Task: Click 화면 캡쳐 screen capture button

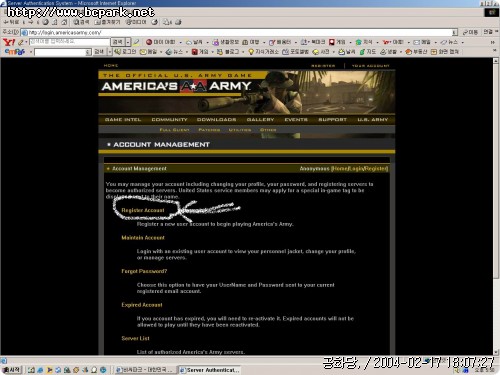Action: (445, 52)
